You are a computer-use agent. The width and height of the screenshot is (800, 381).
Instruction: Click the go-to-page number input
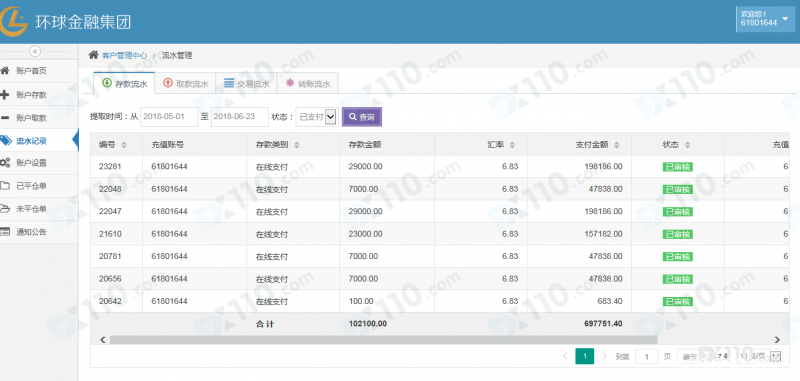pyautogui.click(x=646, y=357)
